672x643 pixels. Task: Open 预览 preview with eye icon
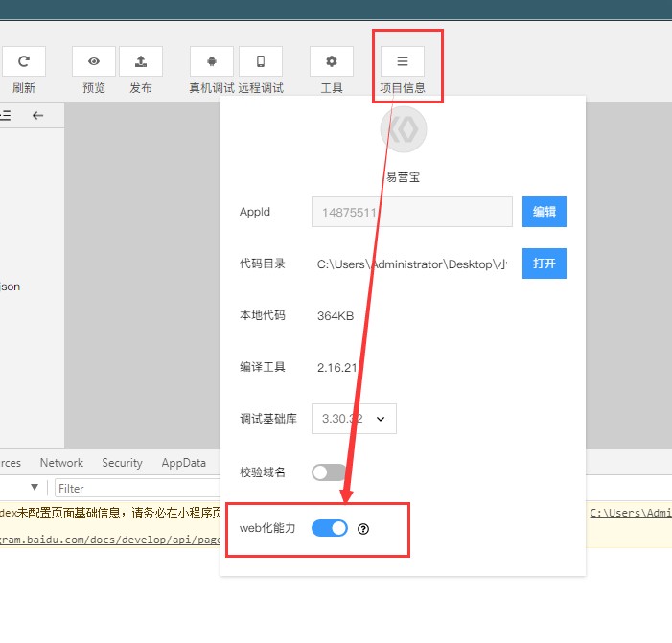[x=94, y=61]
